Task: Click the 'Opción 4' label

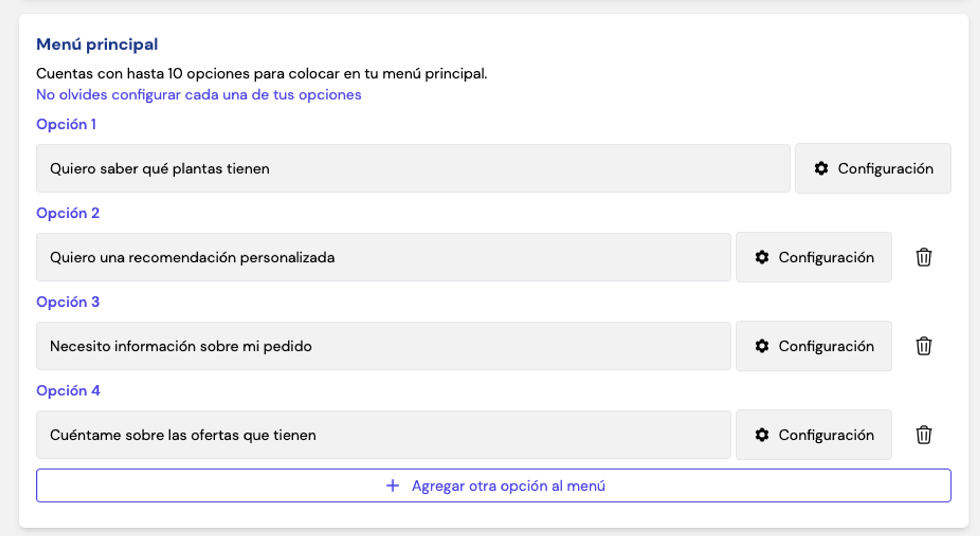Action: pyautogui.click(x=68, y=390)
